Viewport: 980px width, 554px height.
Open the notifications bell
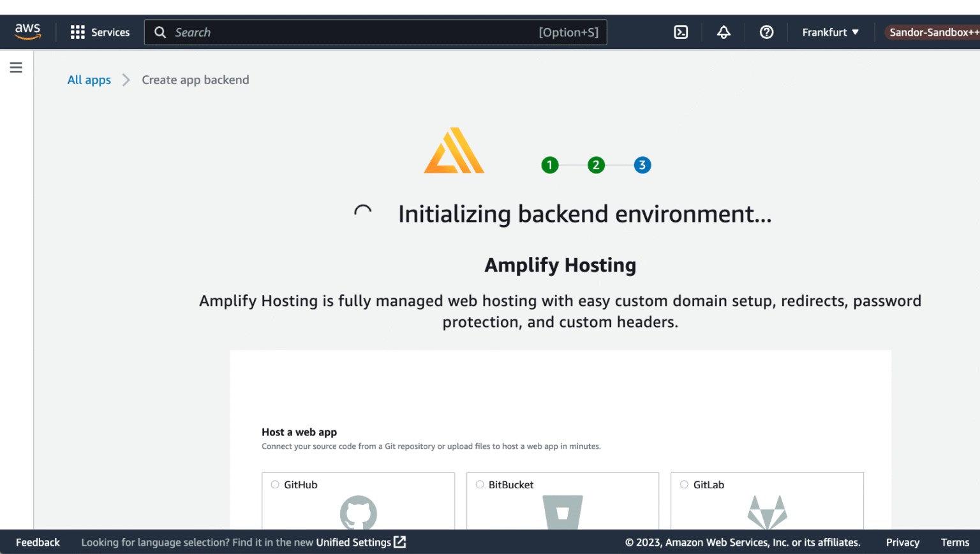pos(723,31)
